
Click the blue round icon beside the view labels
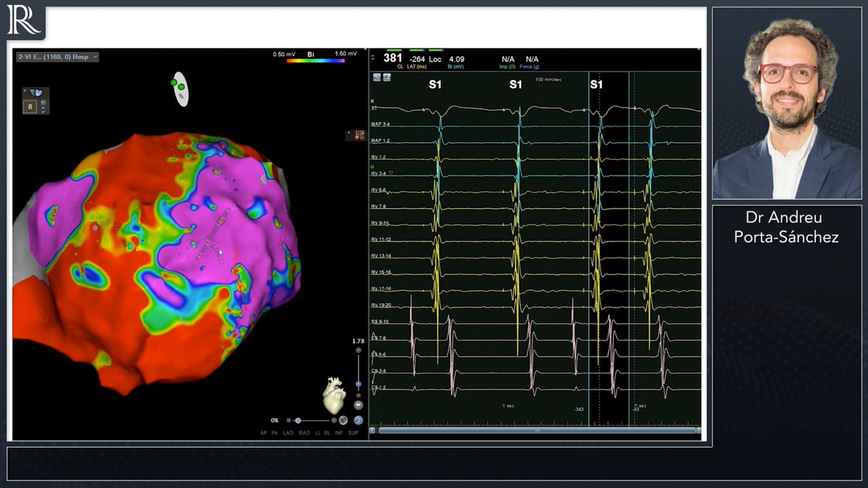point(358,420)
